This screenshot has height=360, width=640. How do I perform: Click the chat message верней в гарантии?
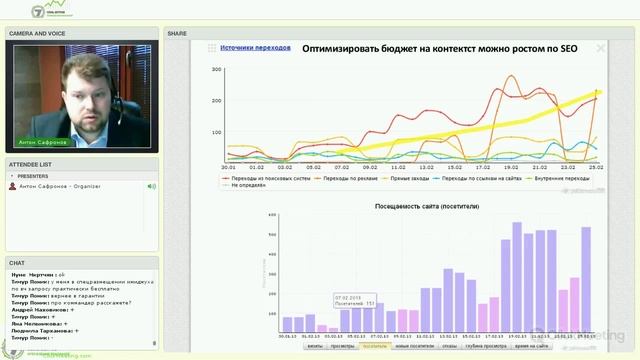pyautogui.click(x=58, y=296)
